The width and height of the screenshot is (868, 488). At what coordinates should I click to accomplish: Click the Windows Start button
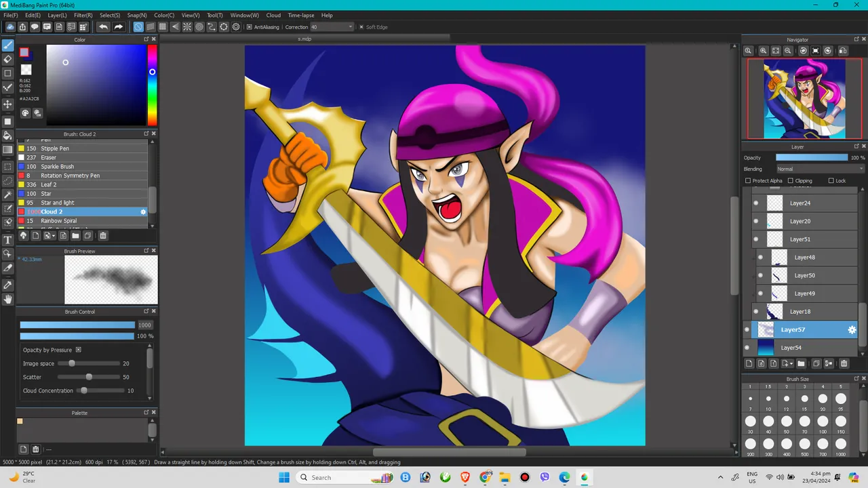pos(284,477)
